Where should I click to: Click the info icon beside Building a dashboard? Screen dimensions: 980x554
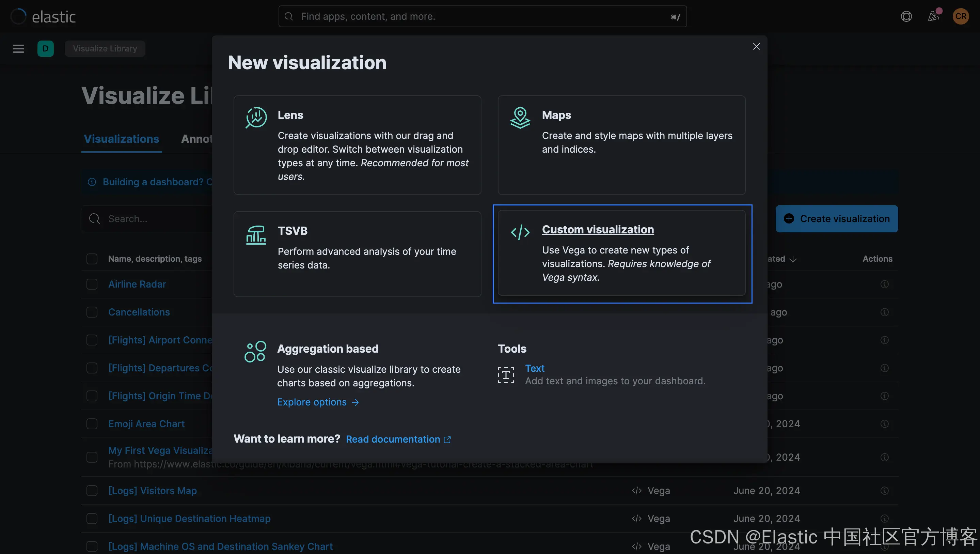click(92, 182)
